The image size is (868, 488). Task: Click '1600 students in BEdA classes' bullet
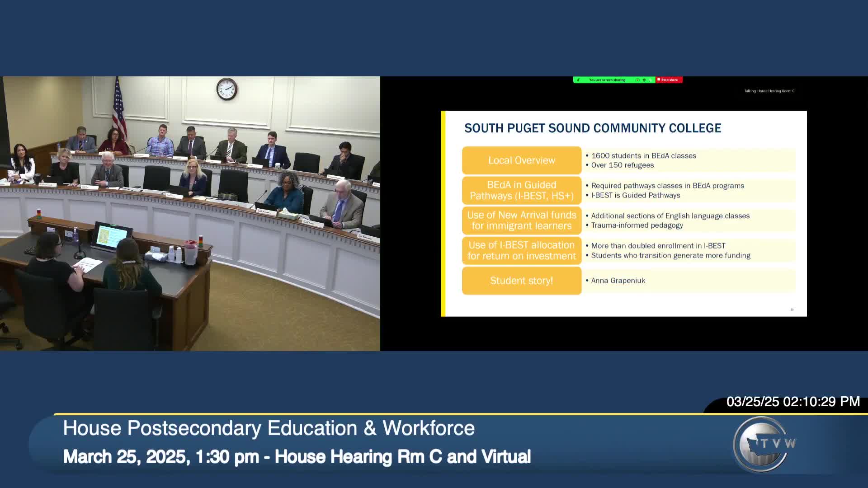tap(644, 155)
